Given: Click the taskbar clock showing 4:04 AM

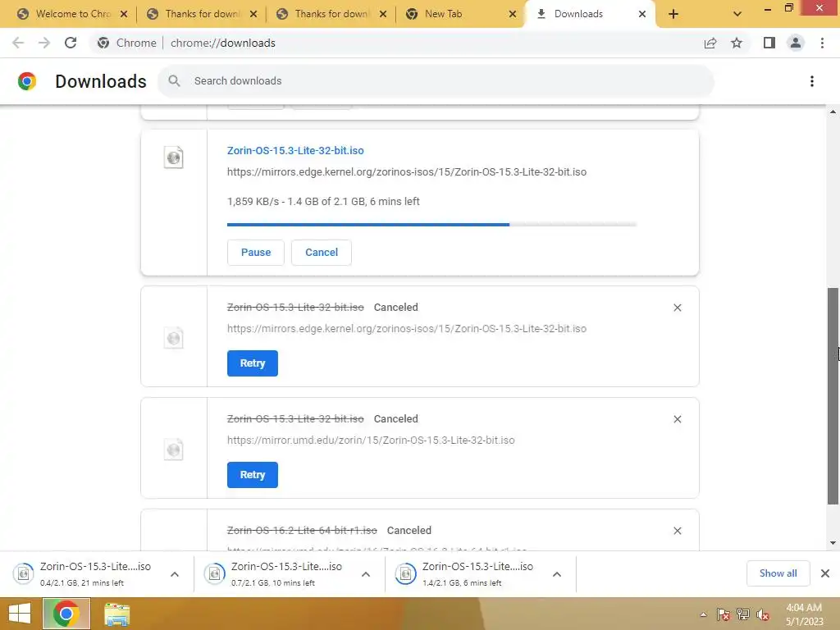Looking at the screenshot, I should coord(804,614).
